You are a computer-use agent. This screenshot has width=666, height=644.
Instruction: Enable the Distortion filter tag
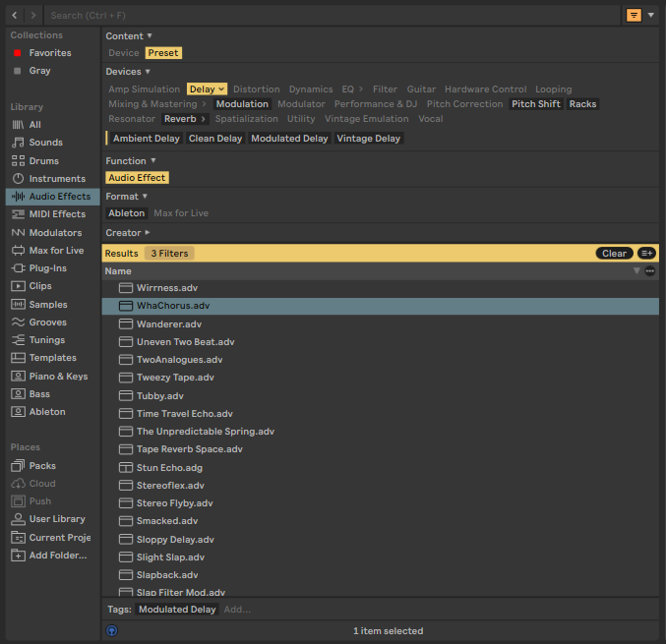(257, 89)
